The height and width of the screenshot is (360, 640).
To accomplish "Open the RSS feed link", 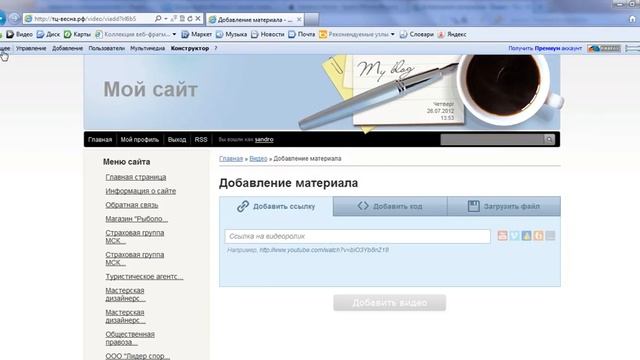I will (201, 140).
